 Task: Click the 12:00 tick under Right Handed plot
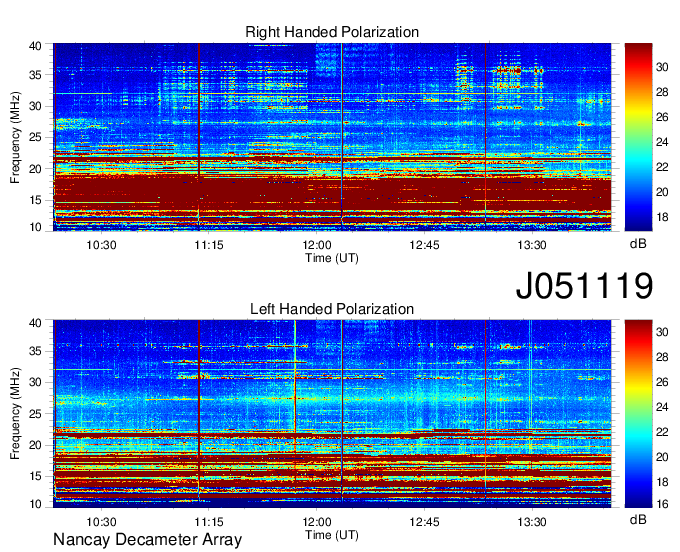point(317,245)
